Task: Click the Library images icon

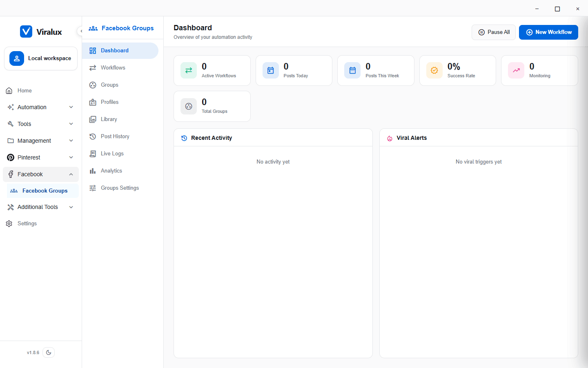Action: pos(93,119)
